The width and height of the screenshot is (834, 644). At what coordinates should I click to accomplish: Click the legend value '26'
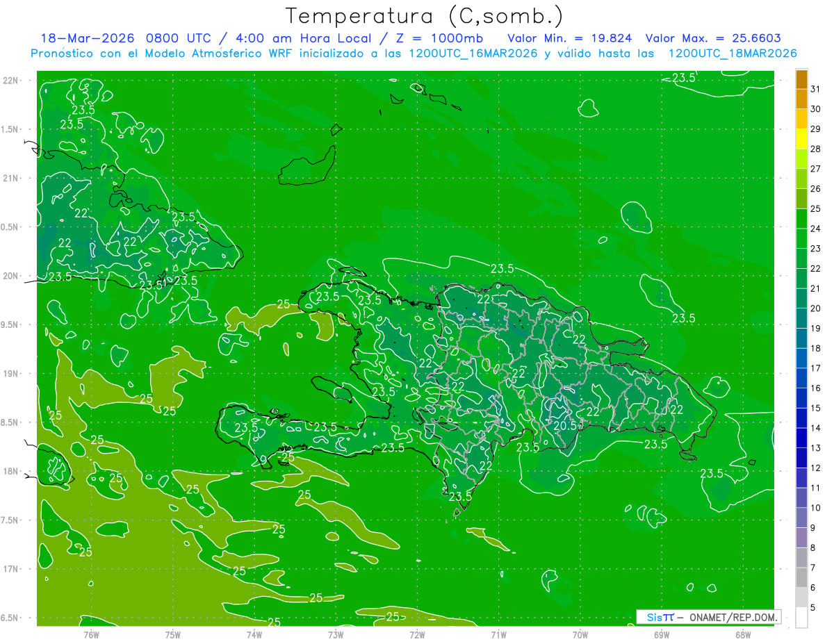(816, 189)
